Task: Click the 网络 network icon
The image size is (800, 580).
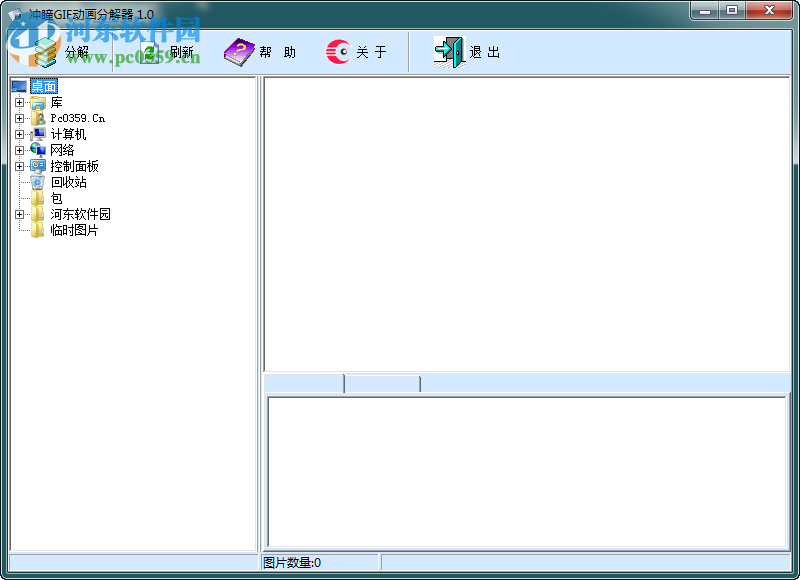Action: pos(38,150)
